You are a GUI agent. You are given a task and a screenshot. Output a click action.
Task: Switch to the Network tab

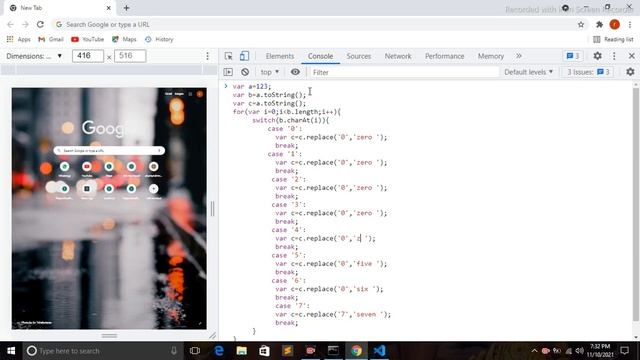[398, 56]
